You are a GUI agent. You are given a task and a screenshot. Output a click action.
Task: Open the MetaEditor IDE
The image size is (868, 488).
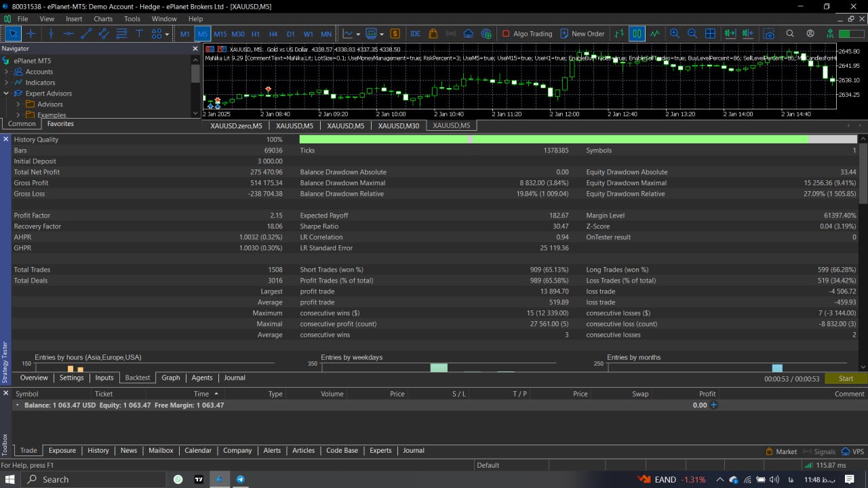pyautogui.click(x=415, y=33)
